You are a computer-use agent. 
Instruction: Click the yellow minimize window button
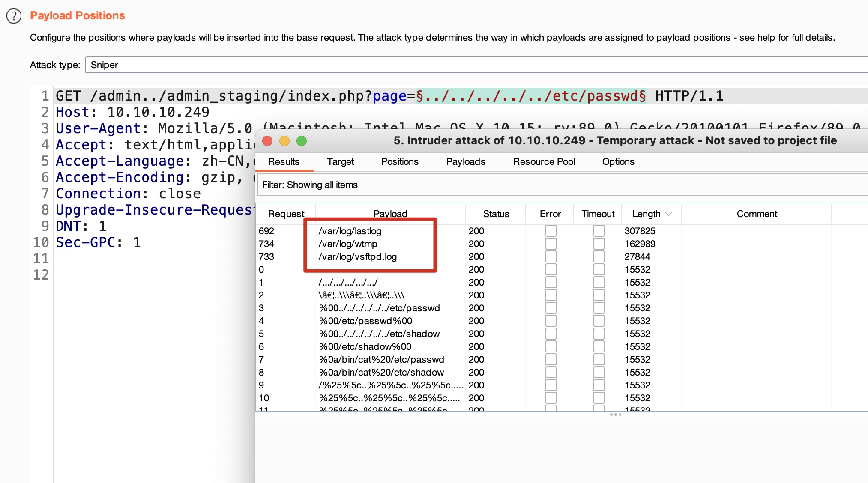[x=284, y=141]
